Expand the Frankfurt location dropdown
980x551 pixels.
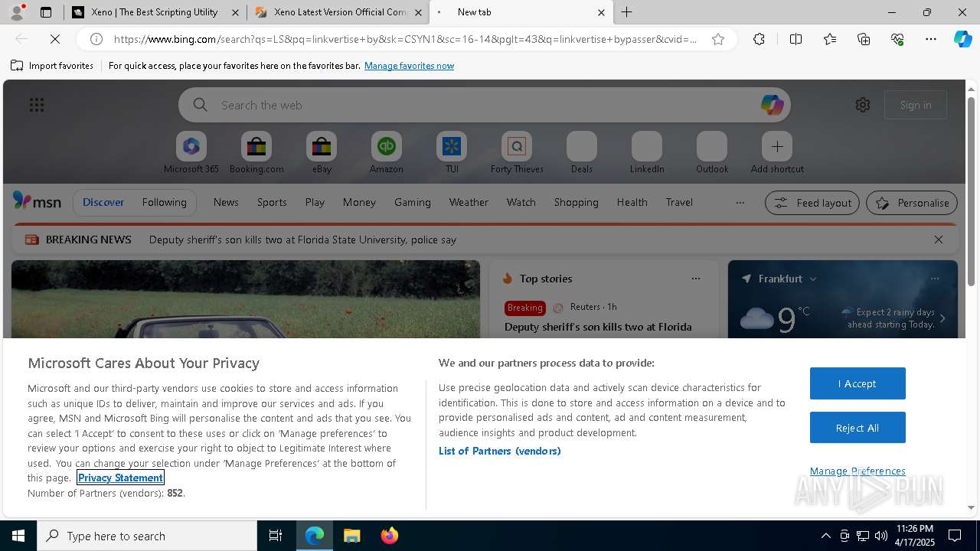pyautogui.click(x=813, y=279)
